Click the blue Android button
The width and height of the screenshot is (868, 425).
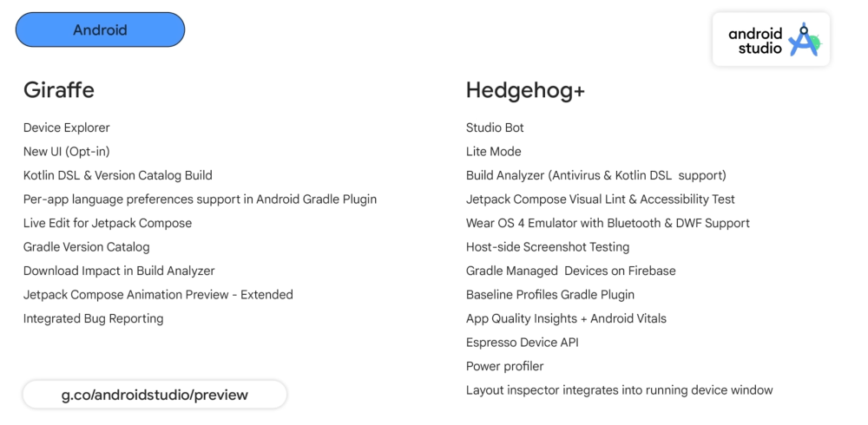[100, 29]
